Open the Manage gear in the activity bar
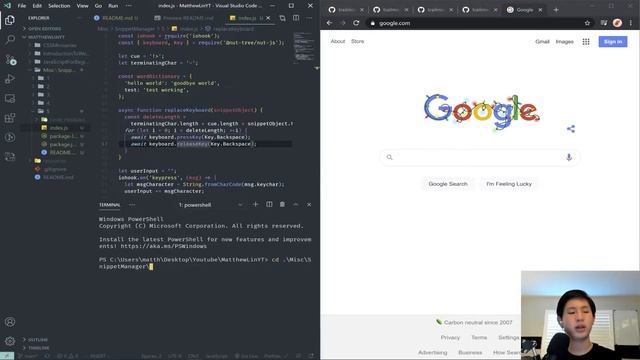The height and width of the screenshot is (360, 640). pos(10,341)
